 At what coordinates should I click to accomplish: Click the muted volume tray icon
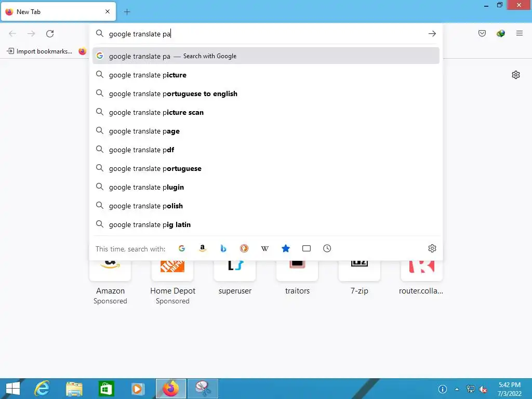tap(483, 389)
